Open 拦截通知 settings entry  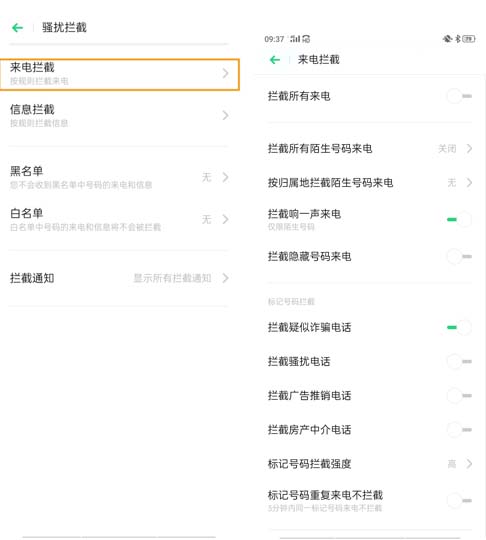pyautogui.click(x=120, y=278)
